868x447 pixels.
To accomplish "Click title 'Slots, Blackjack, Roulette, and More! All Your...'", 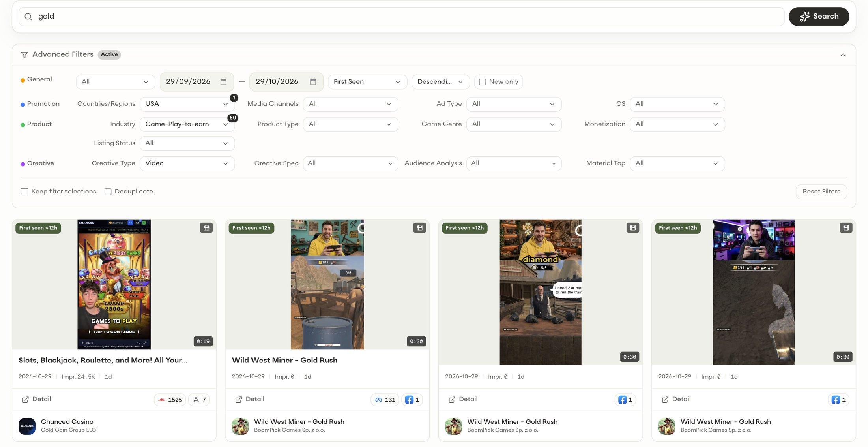I will [103, 360].
